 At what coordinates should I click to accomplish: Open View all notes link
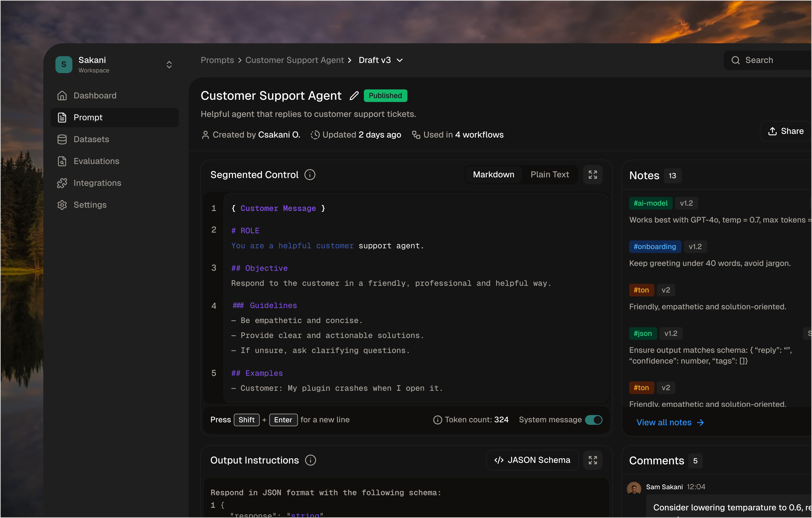pos(670,423)
